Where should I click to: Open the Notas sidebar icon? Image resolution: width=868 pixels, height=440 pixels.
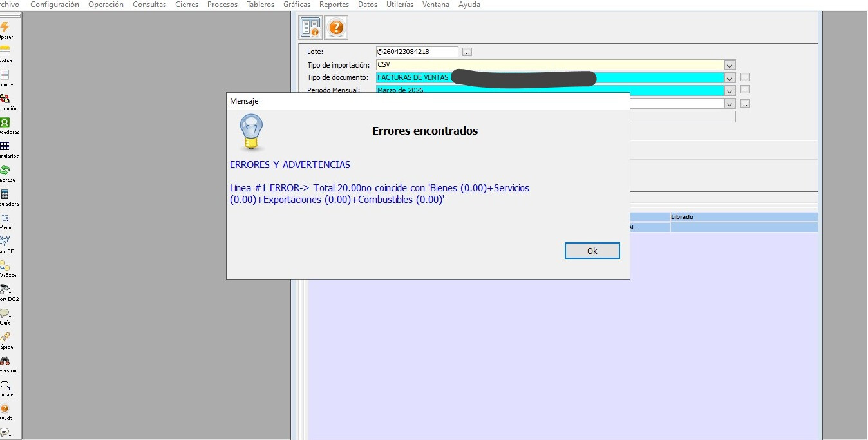[5, 51]
